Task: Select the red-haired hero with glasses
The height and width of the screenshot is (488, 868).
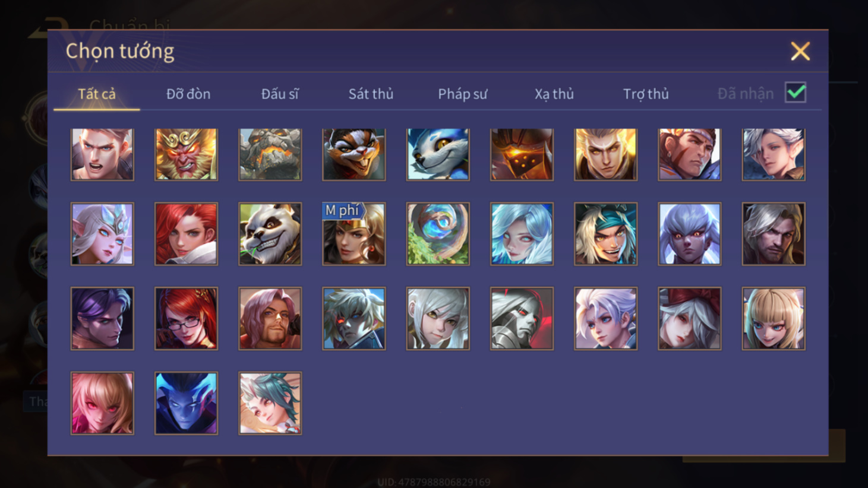Action: click(186, 319)
